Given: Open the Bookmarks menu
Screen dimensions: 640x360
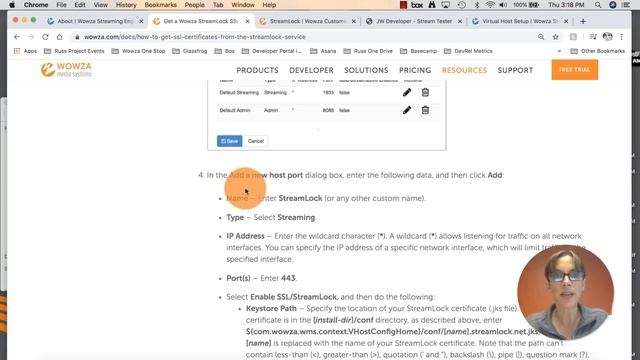Looking at the screenshot, I should pyautogui.click(x=160, y=5).
